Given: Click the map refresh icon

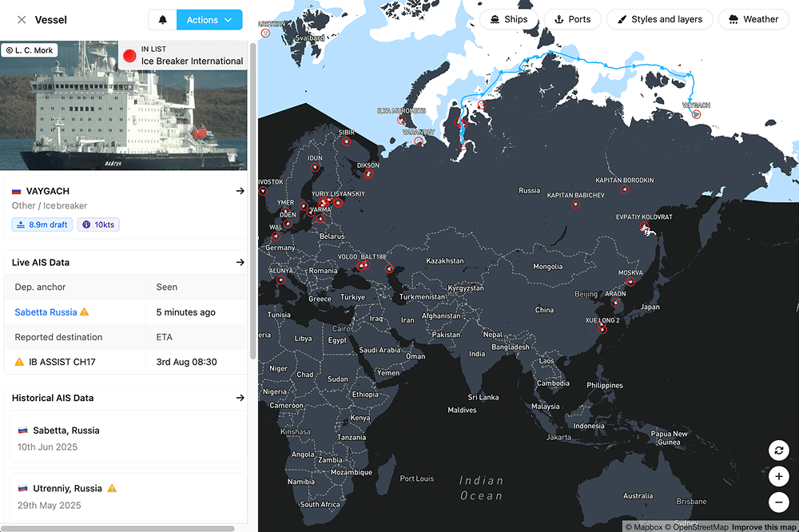Looking at the screenshot, I should click(778, 451).
